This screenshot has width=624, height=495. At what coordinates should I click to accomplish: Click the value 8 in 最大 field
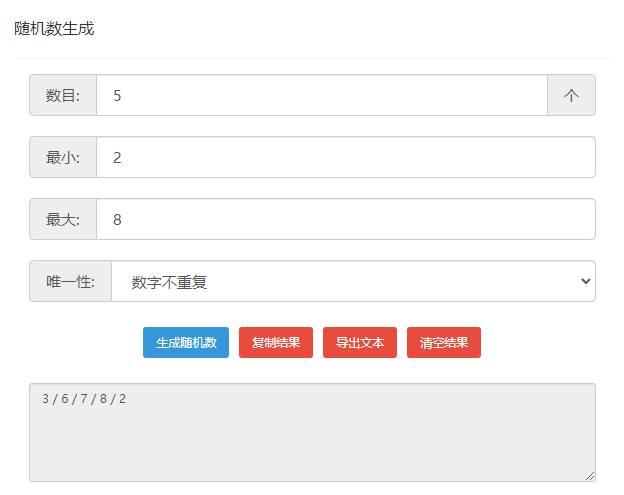pos(117,220)
